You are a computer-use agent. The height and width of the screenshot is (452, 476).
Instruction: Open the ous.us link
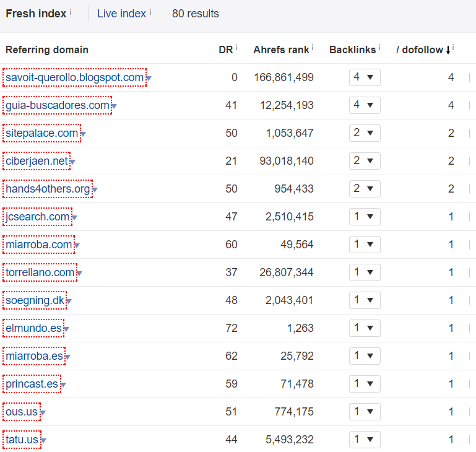(22, 412)
